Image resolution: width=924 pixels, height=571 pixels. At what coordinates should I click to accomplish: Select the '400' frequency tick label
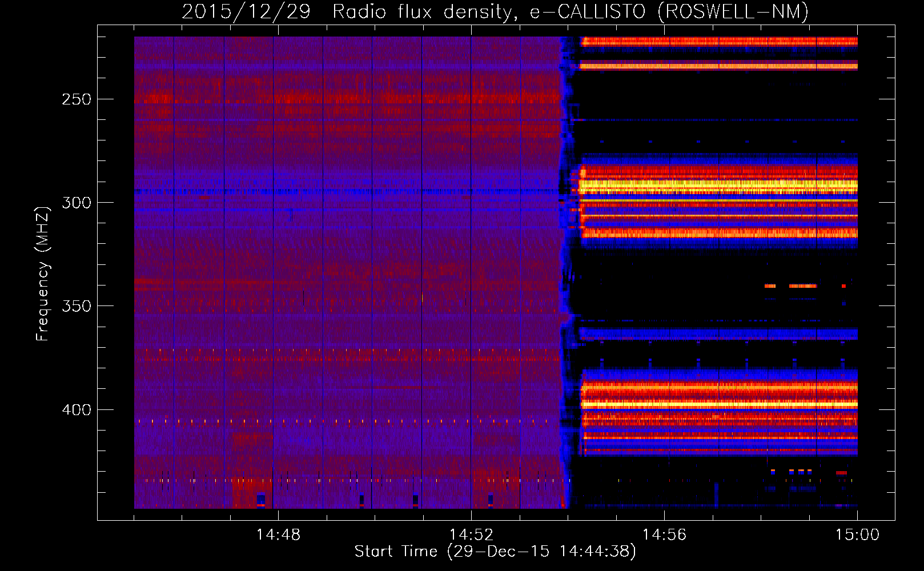coord(77,410)
